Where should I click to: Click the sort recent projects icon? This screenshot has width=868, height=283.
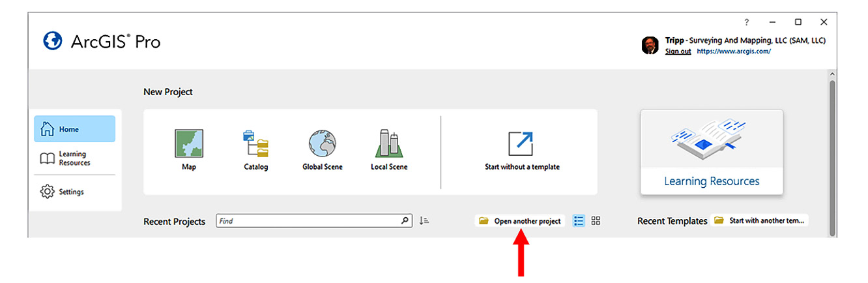click(424, 221)
